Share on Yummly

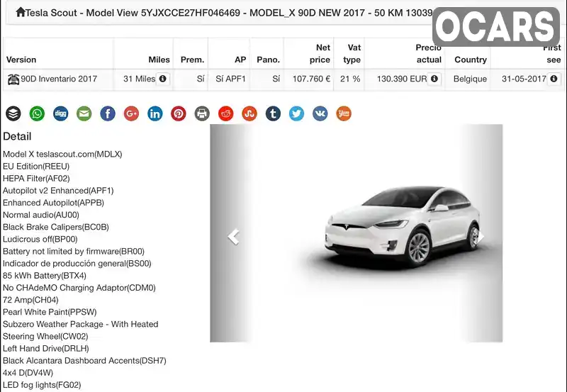coord(344,113)
